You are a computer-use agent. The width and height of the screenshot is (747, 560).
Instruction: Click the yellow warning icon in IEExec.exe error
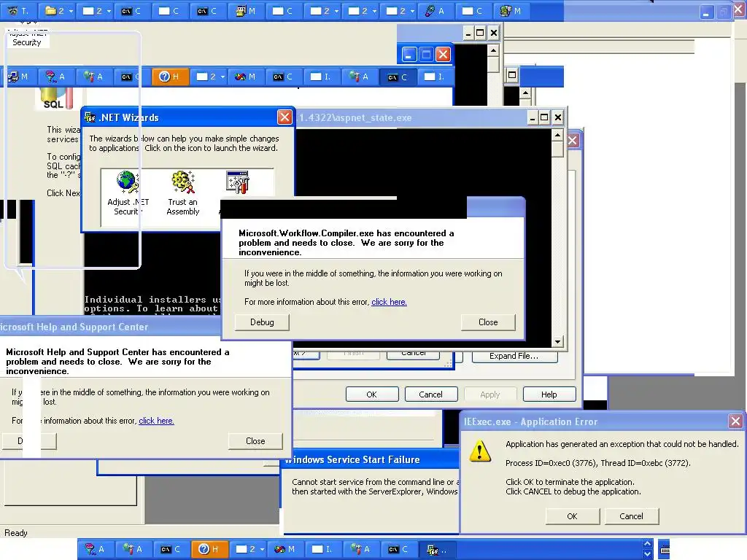pos(480,451)
